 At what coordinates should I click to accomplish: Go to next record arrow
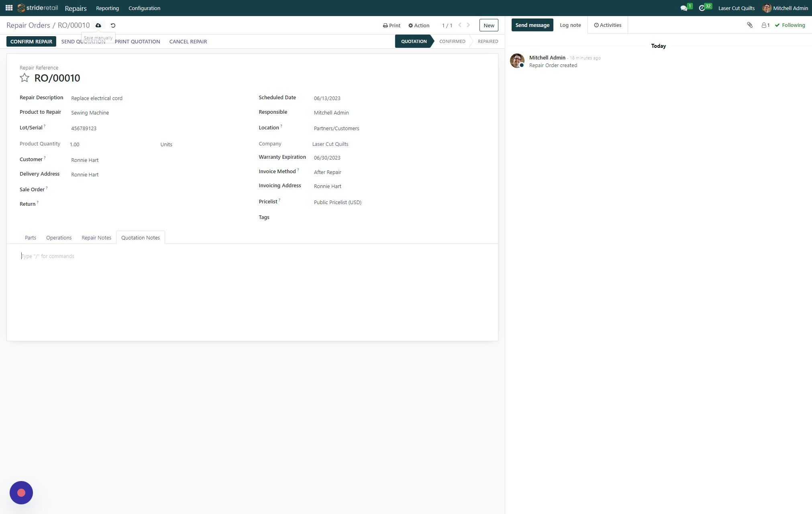[x=468, y=25]
